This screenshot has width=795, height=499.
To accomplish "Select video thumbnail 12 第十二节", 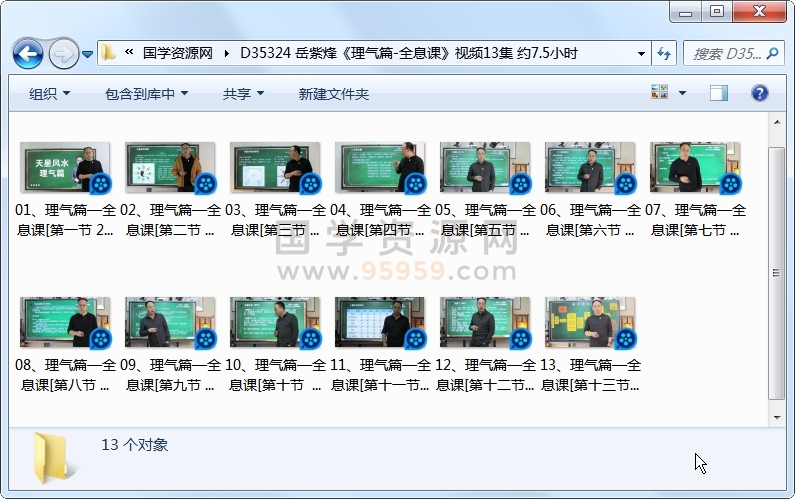I will click(485, 323).
